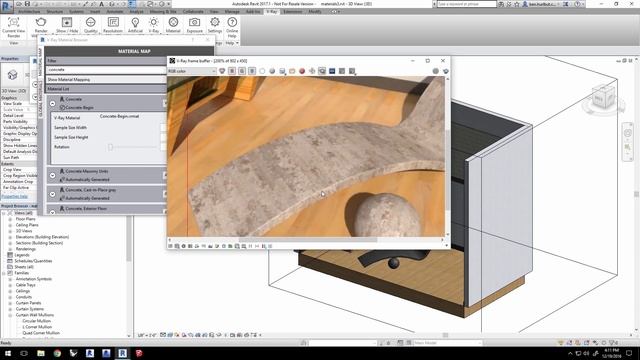Click the frame buffer horizontal scrollbar
The height and width of the screenshot is (360, 640).
[x=308, y=240]
